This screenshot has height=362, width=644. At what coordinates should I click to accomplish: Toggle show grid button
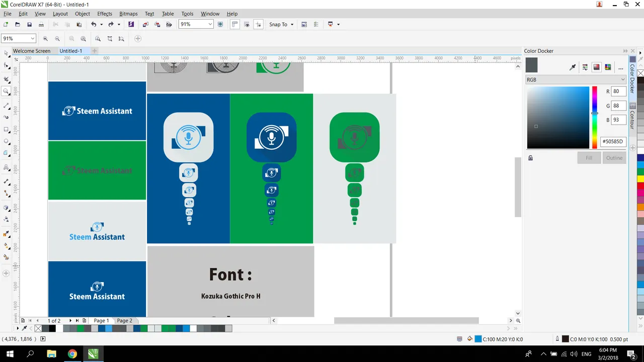(x=247, y=24)
